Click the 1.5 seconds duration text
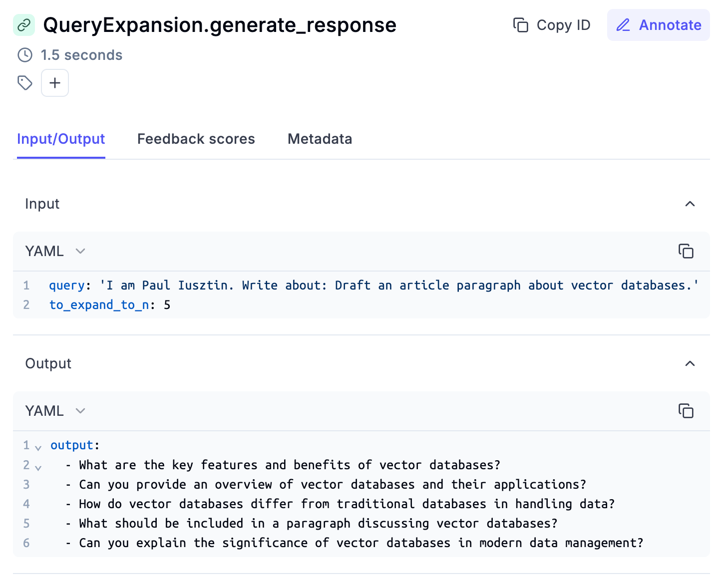This screenshot has width=721, height=588. (x=81, y=55)
